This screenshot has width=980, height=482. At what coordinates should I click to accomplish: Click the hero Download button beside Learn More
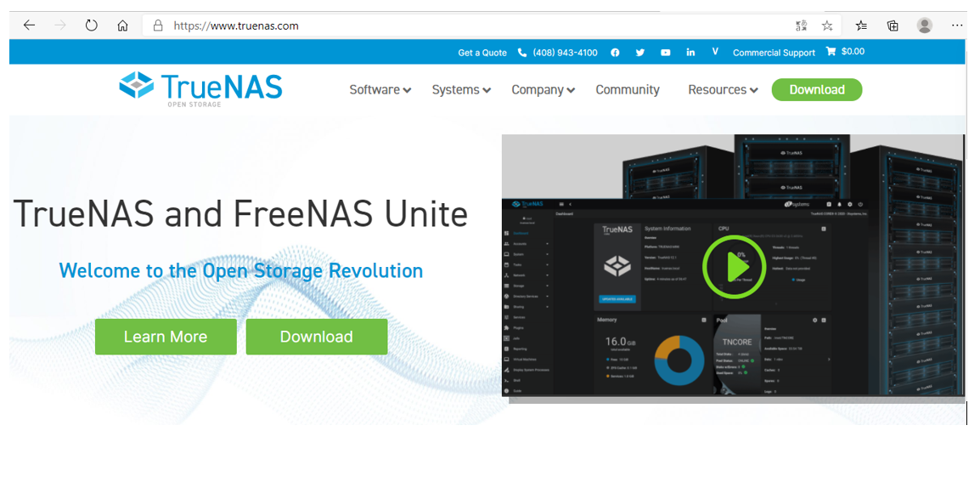[x=316, y=337]
